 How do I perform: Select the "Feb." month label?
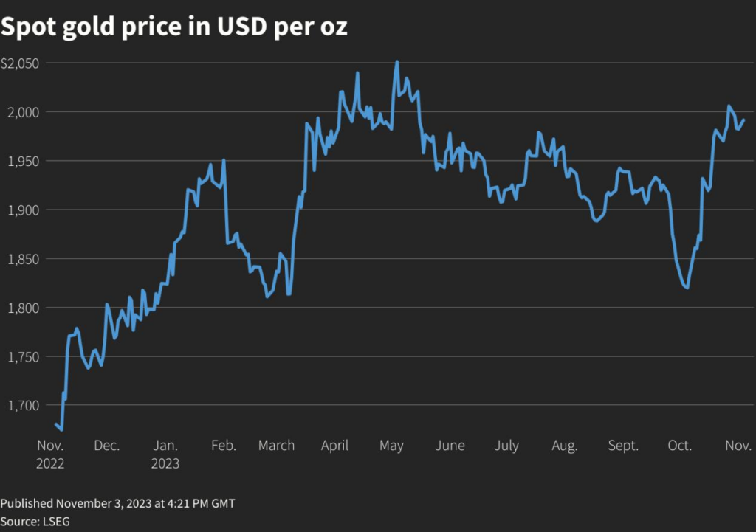pyautogui.click(x=224, y=446)
